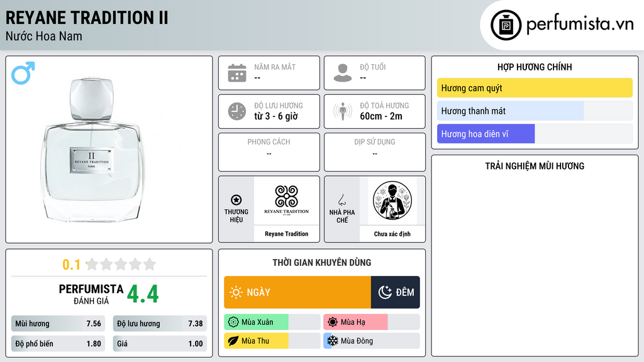Click the perfumer illustration avatar
Screen dimensions: 644x362
tap(392, 200)
